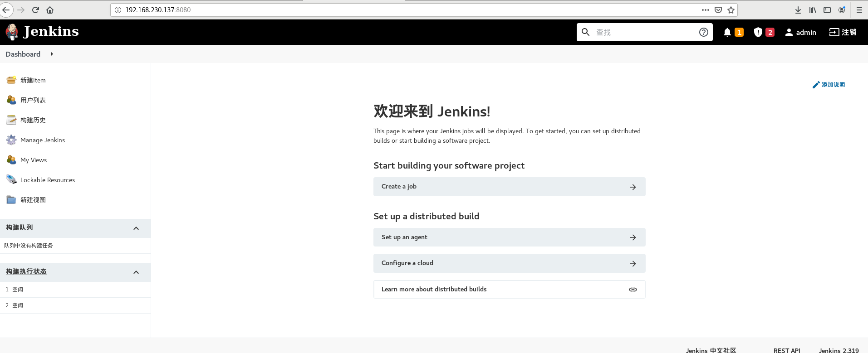Click the Manage Jenkins gear icon
Screen dimensions: 868x353
pyautogui.click(x=11, y=140)
